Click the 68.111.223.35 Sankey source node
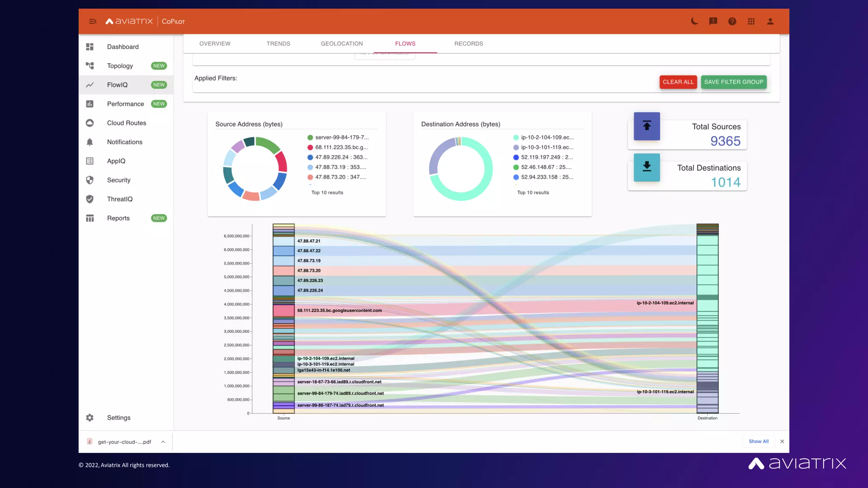This screenshot has width=868, height=488. pyautogui.click(x=284, y=311)
